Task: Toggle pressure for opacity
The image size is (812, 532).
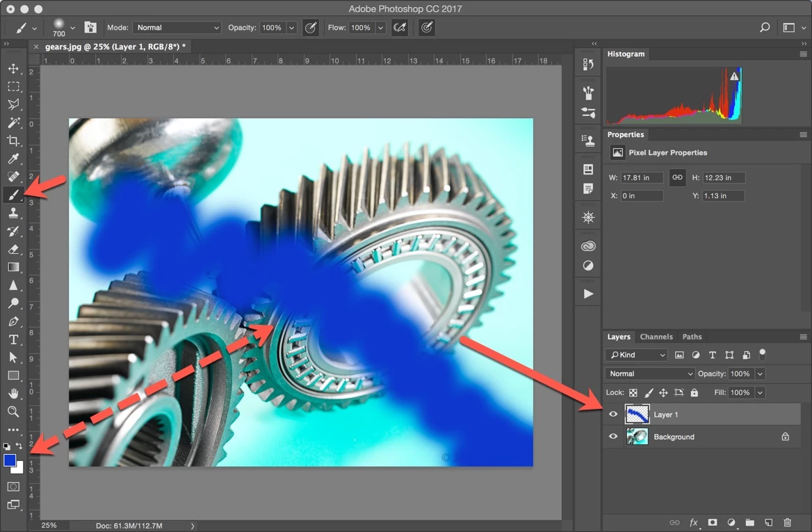Action: click(311, 27)
